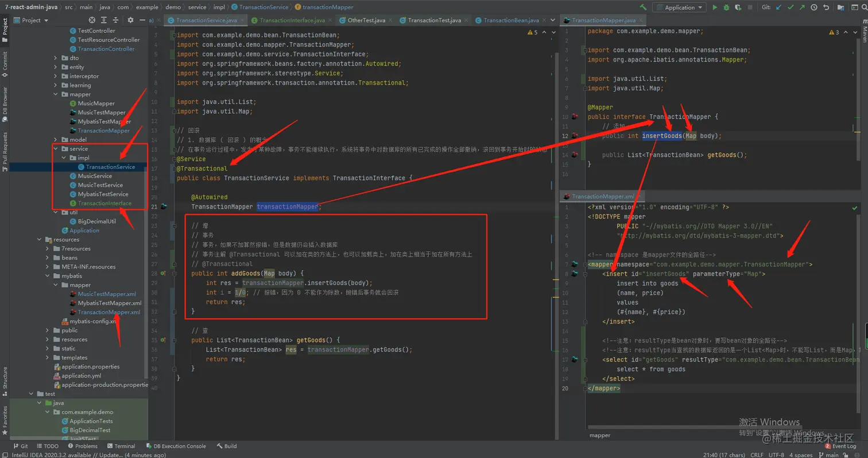Open the Application run configuration dropdown
Viewport: 868px width, 458px height.
[x=680, y=7]
